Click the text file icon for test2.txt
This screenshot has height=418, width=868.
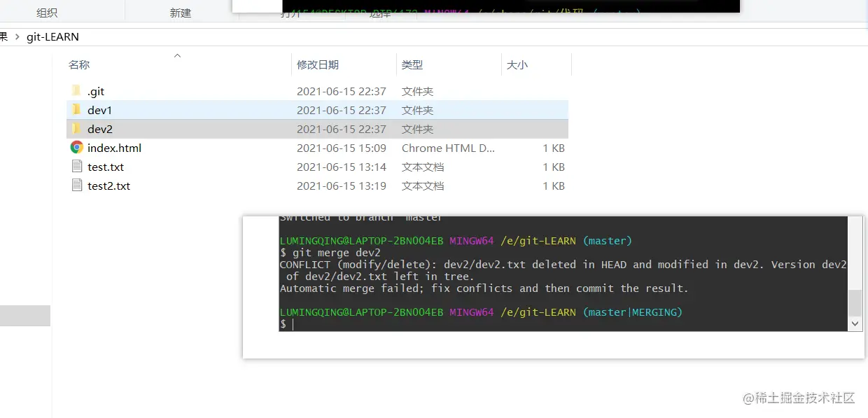point(77,186)
